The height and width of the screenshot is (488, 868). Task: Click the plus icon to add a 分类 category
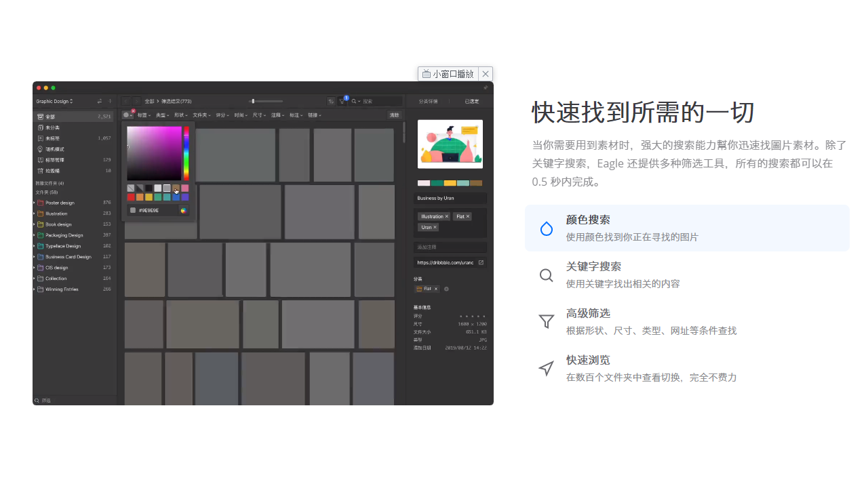pyautogui.click(x=446, y=289)
